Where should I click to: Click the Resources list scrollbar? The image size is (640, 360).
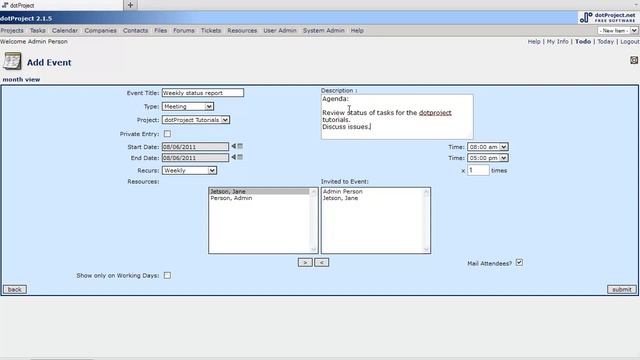pos(313,220)
